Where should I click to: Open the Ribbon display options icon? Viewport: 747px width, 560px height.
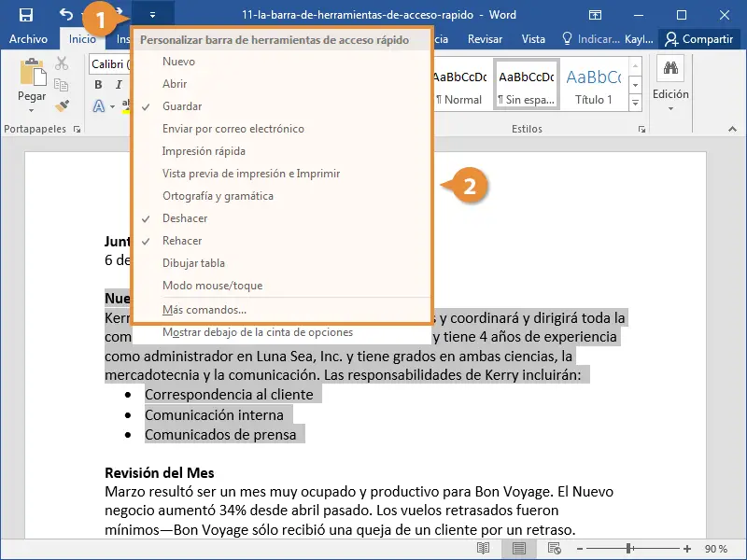pos(595,15)
